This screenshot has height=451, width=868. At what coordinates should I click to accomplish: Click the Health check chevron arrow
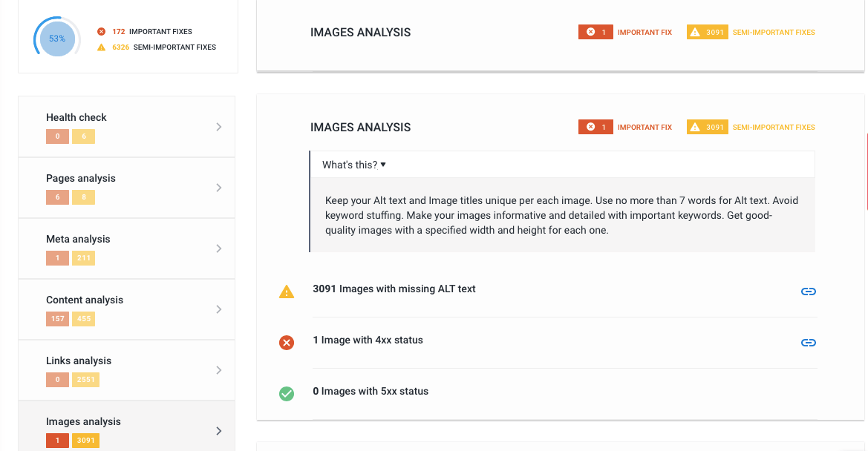(x=218, y=127)
